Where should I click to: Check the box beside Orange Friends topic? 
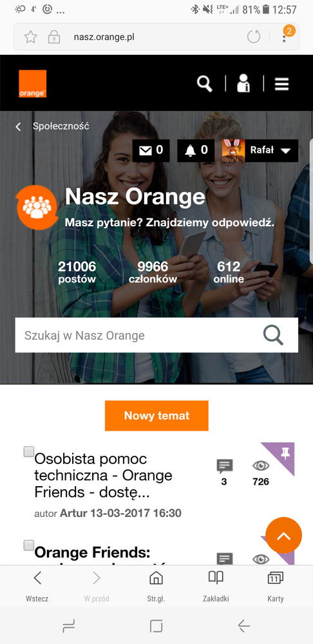(x=29, y=545)
